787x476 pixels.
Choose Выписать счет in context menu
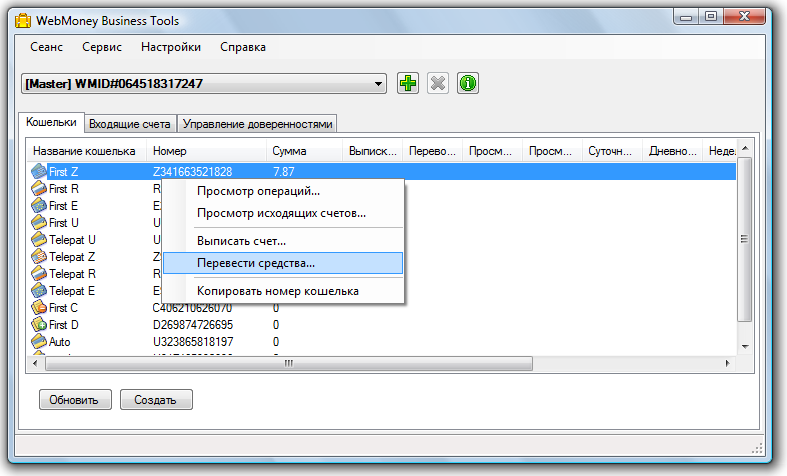click(x=283, y=241)
